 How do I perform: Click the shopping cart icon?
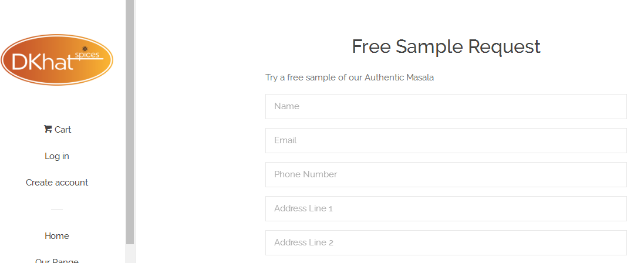click(48, 129)
